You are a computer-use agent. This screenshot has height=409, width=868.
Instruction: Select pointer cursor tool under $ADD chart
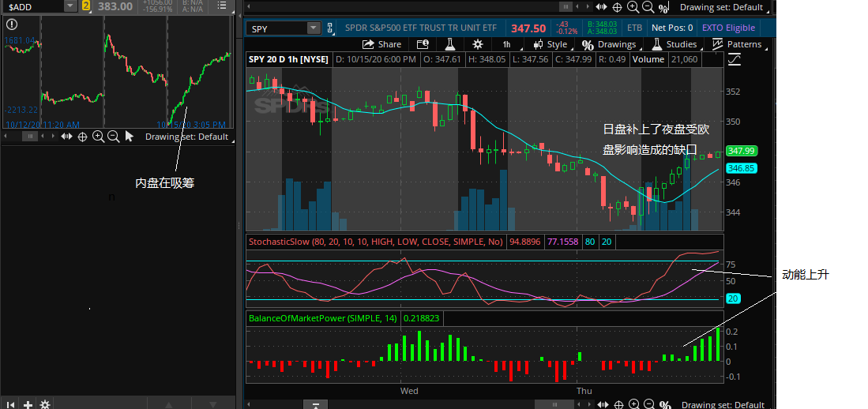pyautogui.click(x=129, y=136)
